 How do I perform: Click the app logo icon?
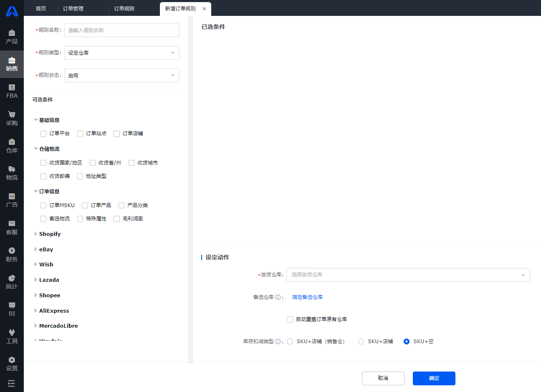point(12,11)
